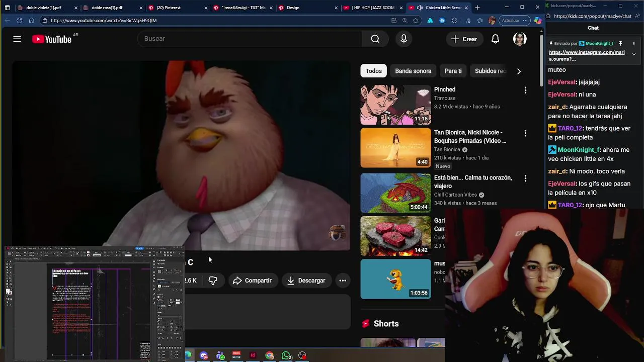Image resolution: width=644 pixels, height=362 pixels.
Task: Click the zair_d username saying 'Agarraba cualquiera'
Action: (x=557, y=107)
